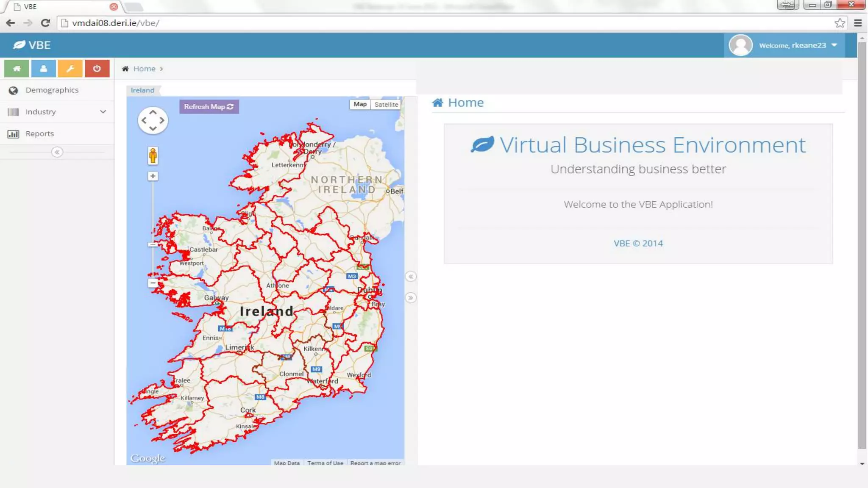Open the Demographics menu item
Screen dimensions: 868x488
52,90
